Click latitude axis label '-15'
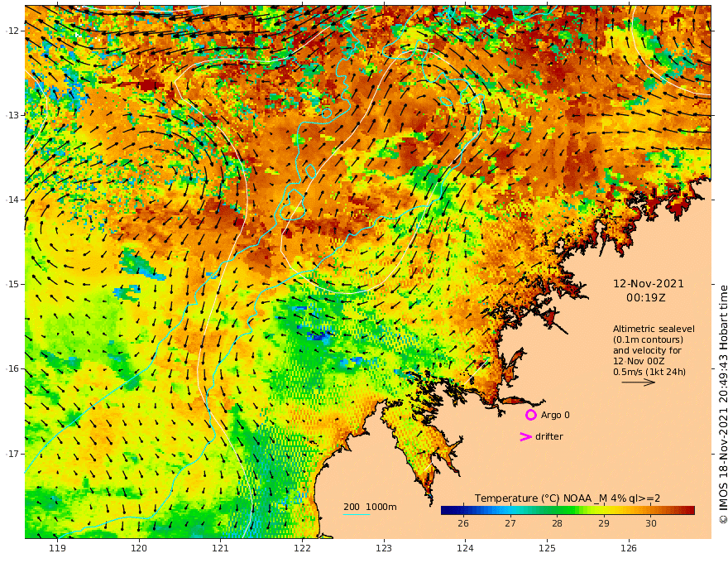 point(12,284)
